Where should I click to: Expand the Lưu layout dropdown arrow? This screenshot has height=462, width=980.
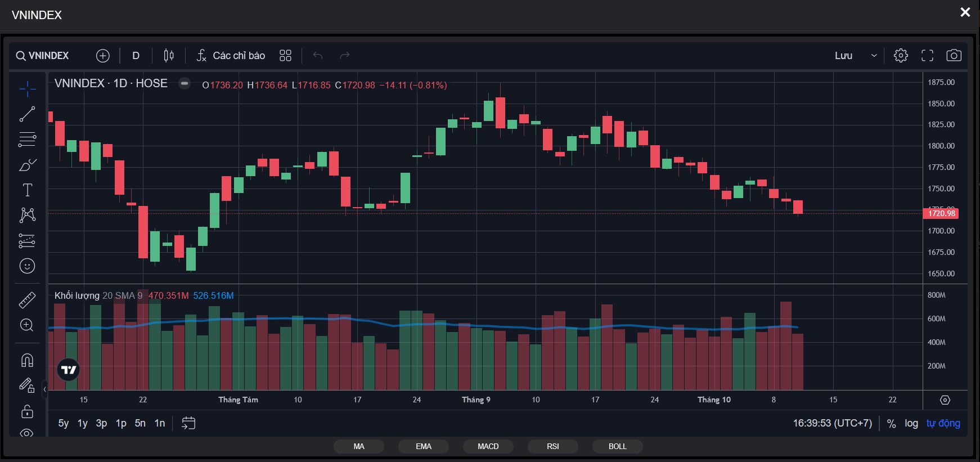874,56
